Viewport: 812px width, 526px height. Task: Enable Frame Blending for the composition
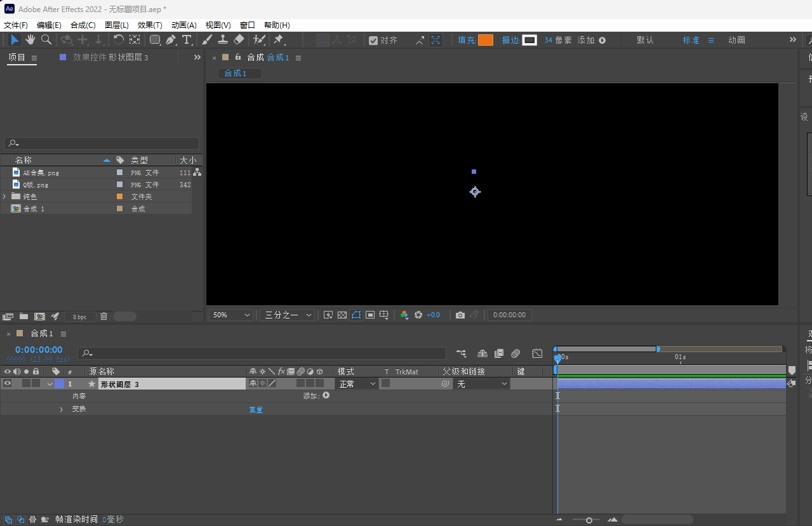tap(499, 353)
